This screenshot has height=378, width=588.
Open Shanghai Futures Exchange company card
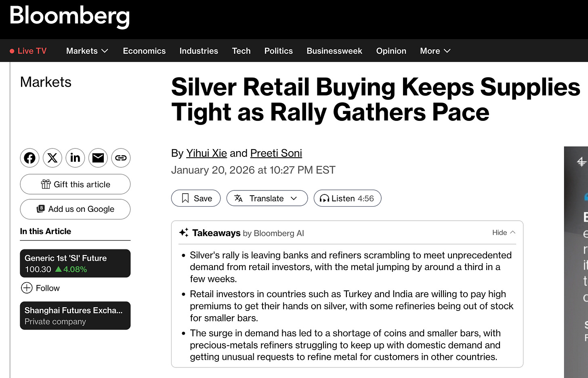coord(75,316)
